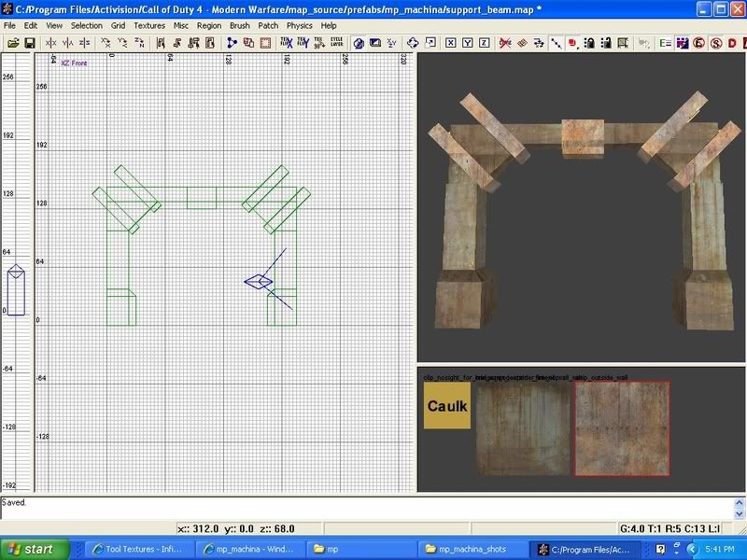The height and width of the screenshot is (560, 747).
Task: Click the XZ Front viewport label
Action: (74, 63)
